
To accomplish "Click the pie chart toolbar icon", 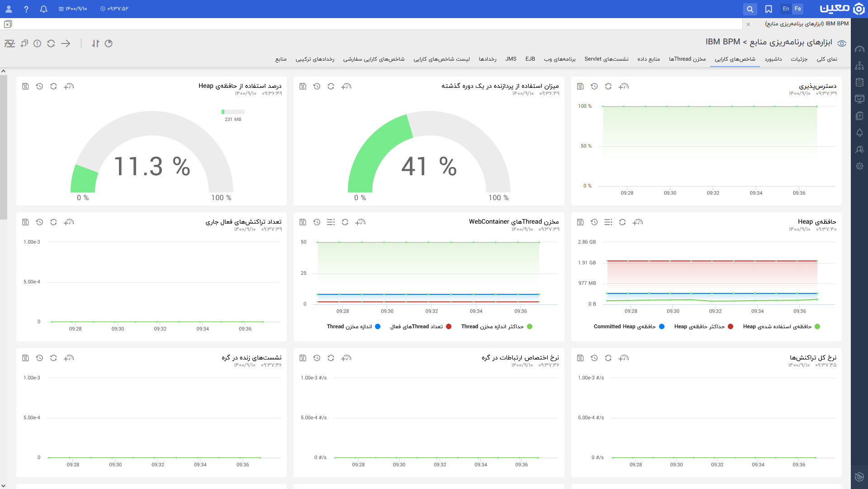I will (x=109, y=43).
